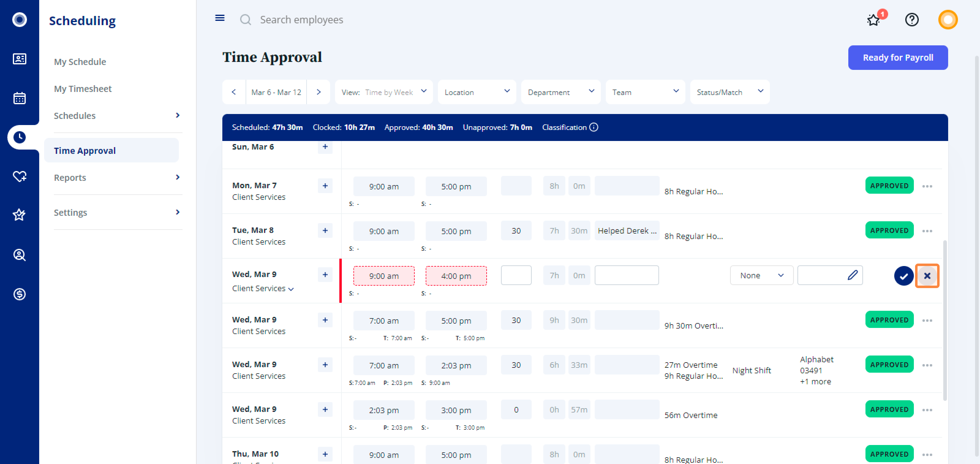Open My Timesheet page
This screenshot has width=980, height=464.
[83, 89]
